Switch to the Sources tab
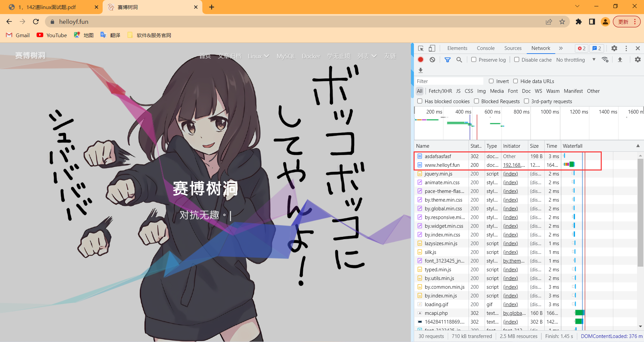Image resolution: width=644 pixels, height=342 pixels. point(513,48)
